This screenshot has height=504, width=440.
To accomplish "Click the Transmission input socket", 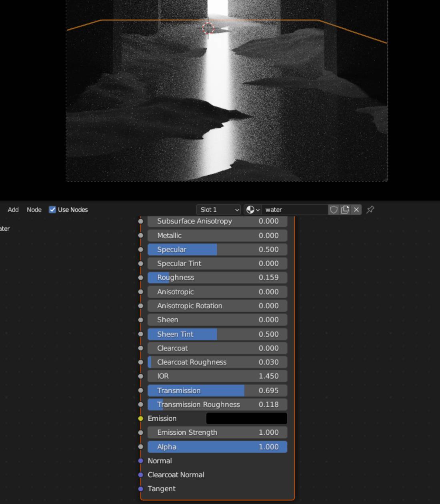I will pyautogui.click(x=141, y=391).
